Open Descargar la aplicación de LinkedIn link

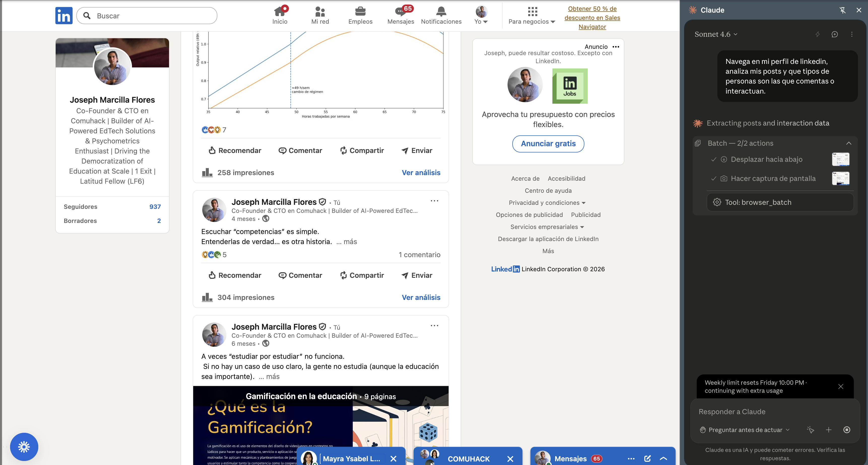[548, 239]
